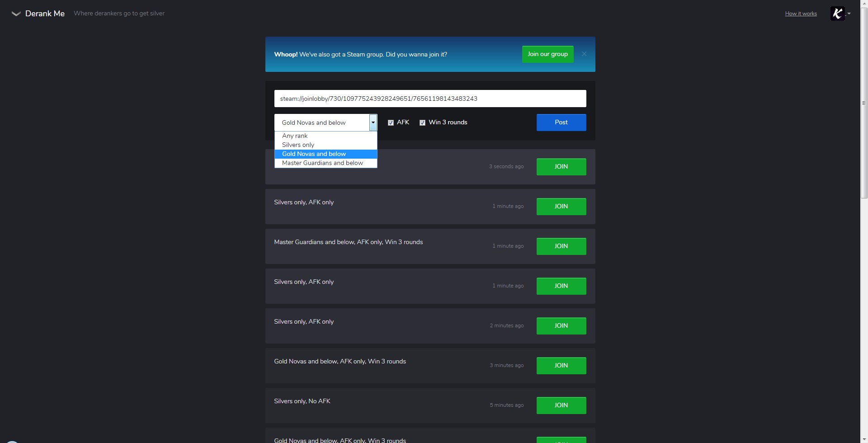Click the '5 minutes ago' timestamp
This screenshot has height=443, width=868.
coord(506,405)
